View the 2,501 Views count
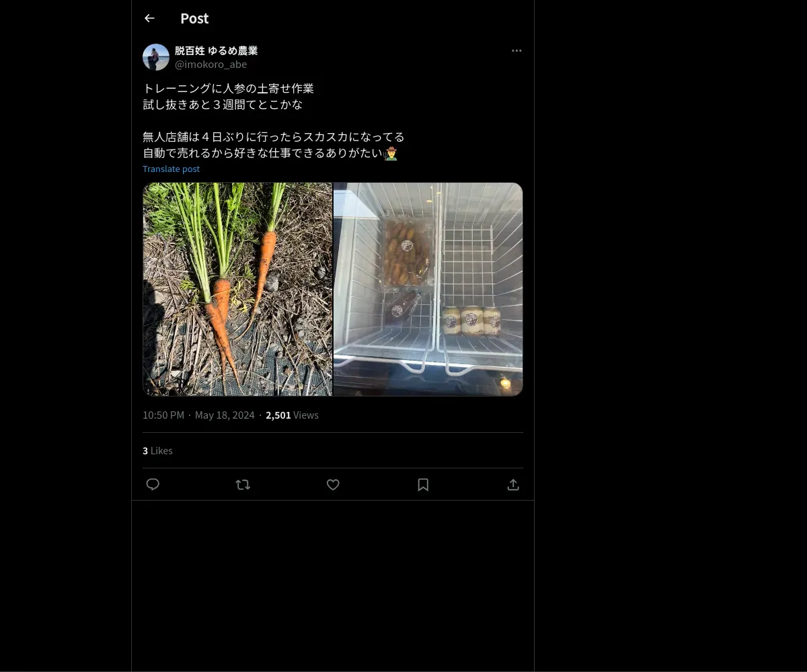Image resolution: width=807 pixels, height=672 pixels. (292, 415)
